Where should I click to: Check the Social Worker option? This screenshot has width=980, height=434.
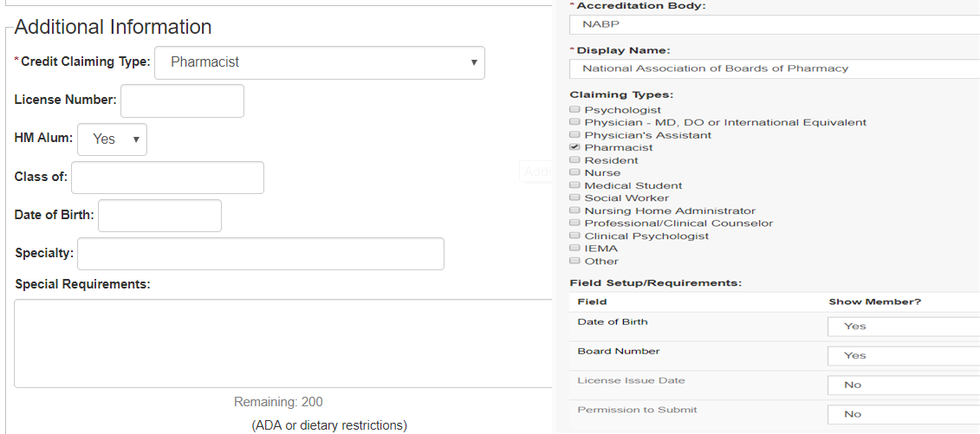(574, 198)
